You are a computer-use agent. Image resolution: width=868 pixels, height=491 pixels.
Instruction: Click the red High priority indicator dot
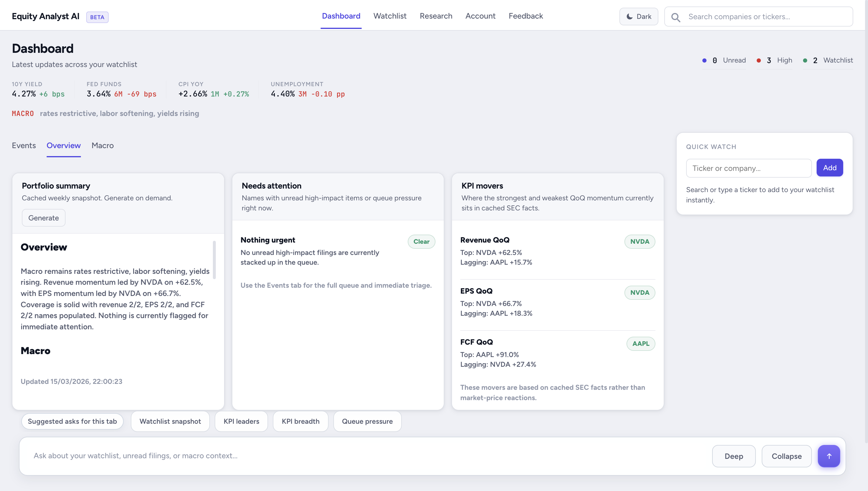coord(758,60)
